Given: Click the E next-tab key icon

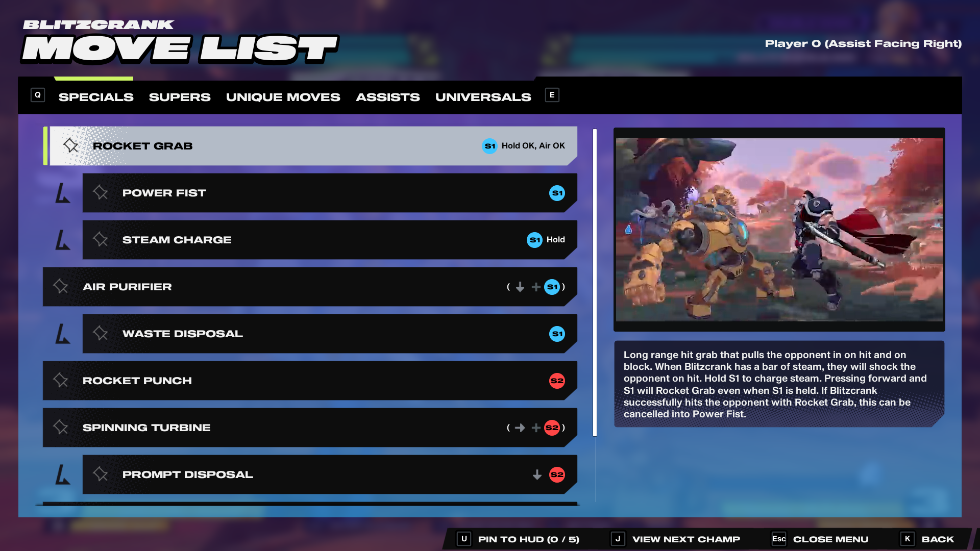Looking at the screenshot, I should point(552,95).
